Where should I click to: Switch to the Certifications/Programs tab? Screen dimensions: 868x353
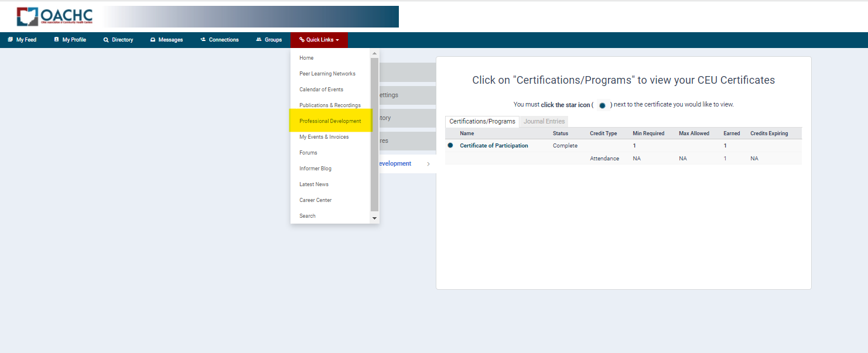(x=481, y=121)
